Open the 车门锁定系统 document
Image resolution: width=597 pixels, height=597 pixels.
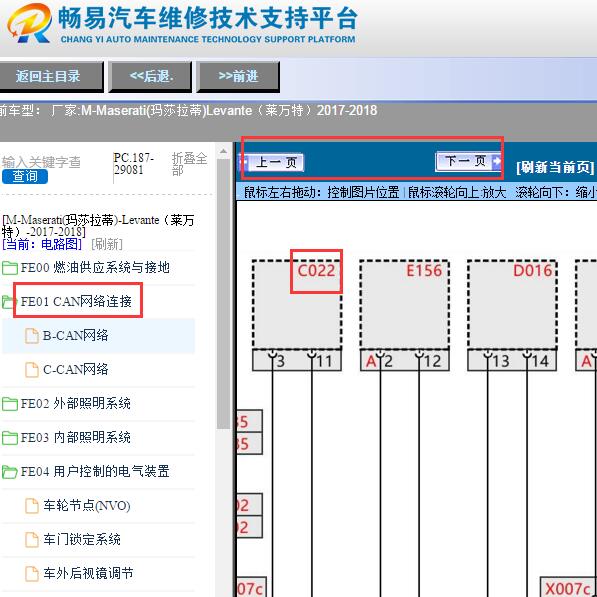[x=82, y=540]
